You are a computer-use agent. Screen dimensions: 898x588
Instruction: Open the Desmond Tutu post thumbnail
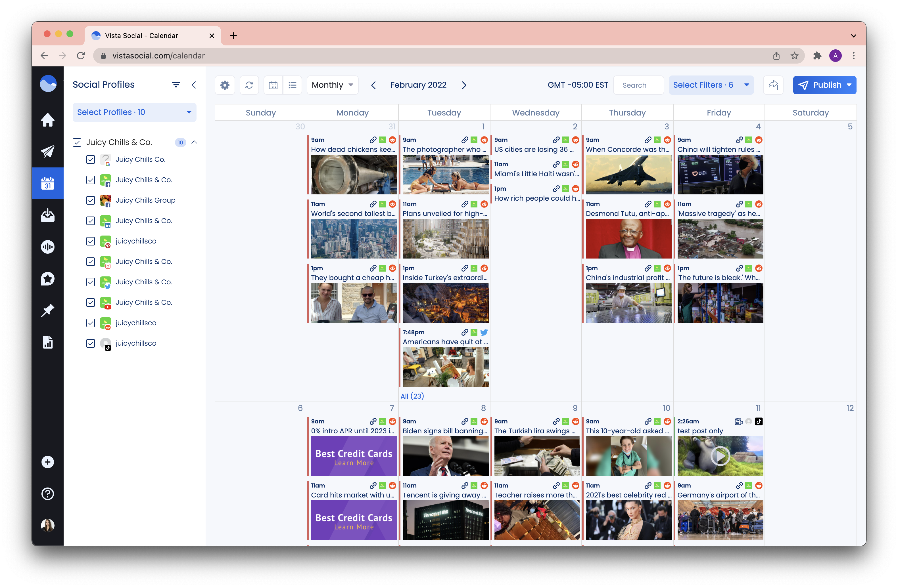pos(628,239)
